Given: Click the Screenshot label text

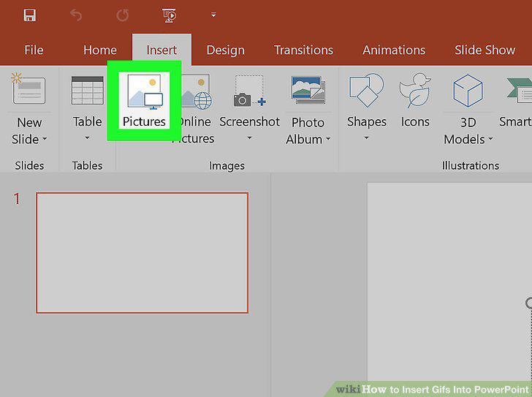Looking at the screenshot, I should click(x=249, y=121).
